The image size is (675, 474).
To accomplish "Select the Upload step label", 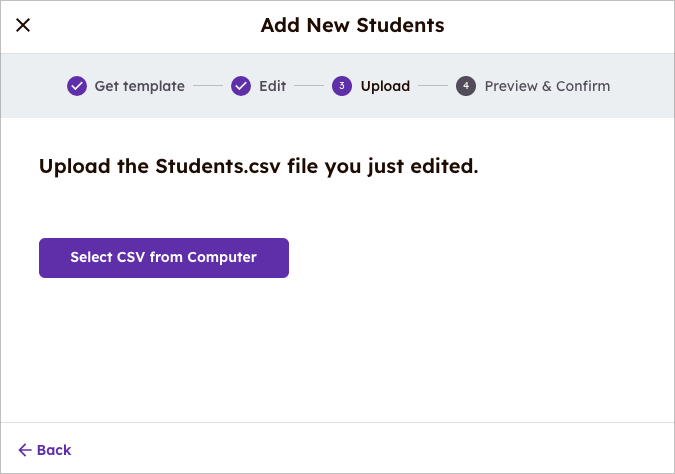I will tap(385, 86).
